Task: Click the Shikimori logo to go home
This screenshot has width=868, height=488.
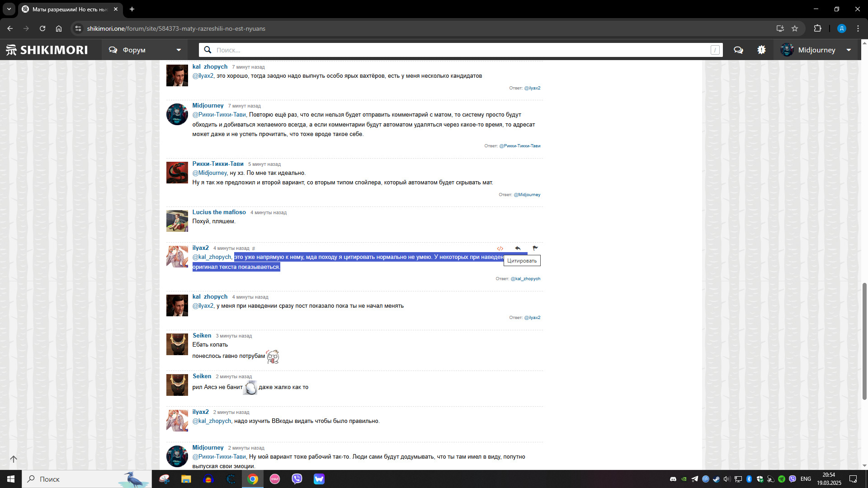Action: (x=47, y=50)
